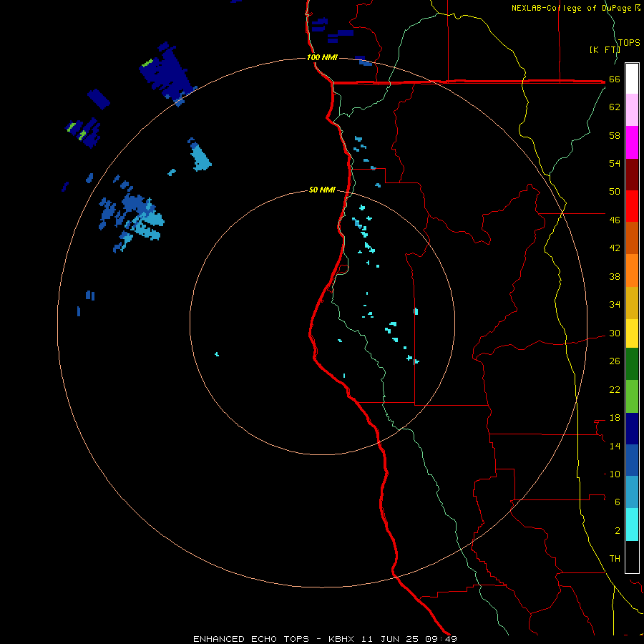Click the legend value "26"
This screenshot has height=644, width=644.
pyautogui.click(x=615, y=361)
